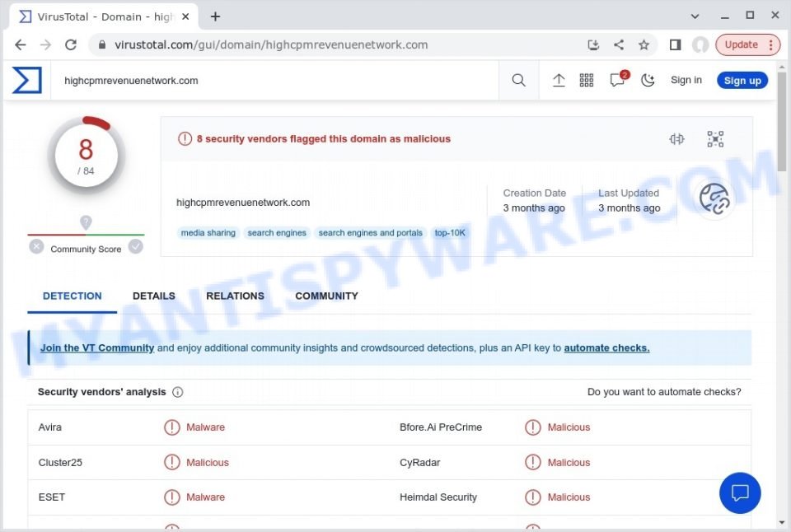Focus the VirusTotal search input field

275,81
